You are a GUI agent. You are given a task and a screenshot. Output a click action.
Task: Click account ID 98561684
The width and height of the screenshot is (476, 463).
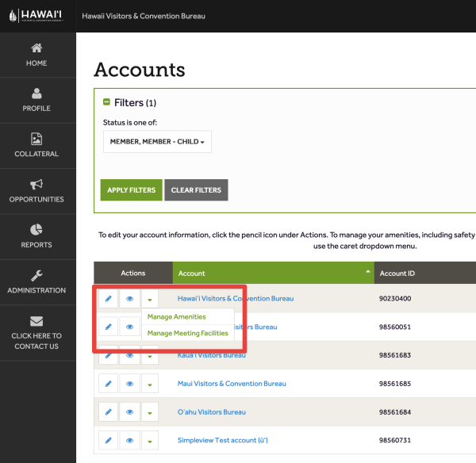pyautogui.click(x=395, y=412)
